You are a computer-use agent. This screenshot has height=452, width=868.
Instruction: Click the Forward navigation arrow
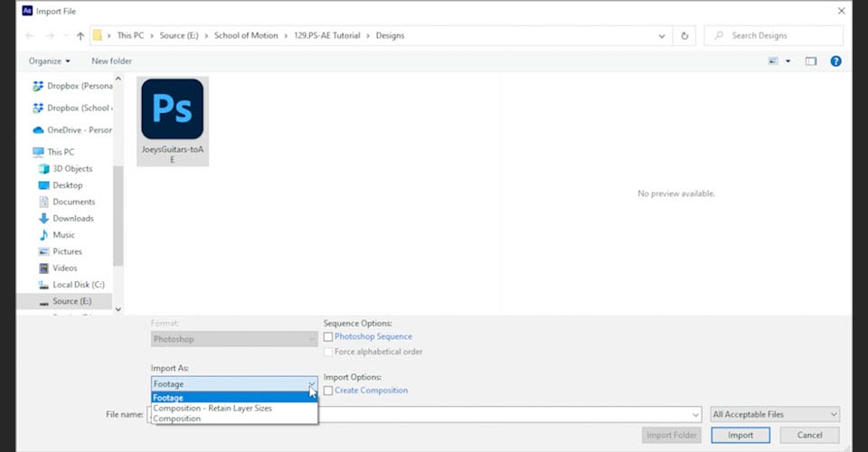point(50,35)
